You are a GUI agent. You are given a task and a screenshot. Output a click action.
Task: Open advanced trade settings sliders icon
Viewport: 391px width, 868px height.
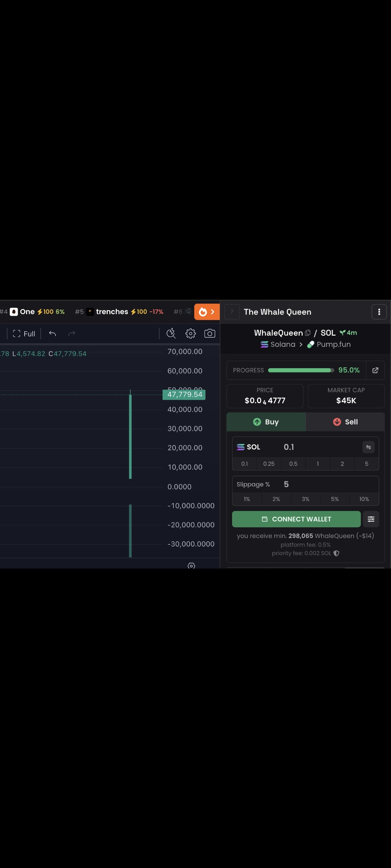coord(371,519)
